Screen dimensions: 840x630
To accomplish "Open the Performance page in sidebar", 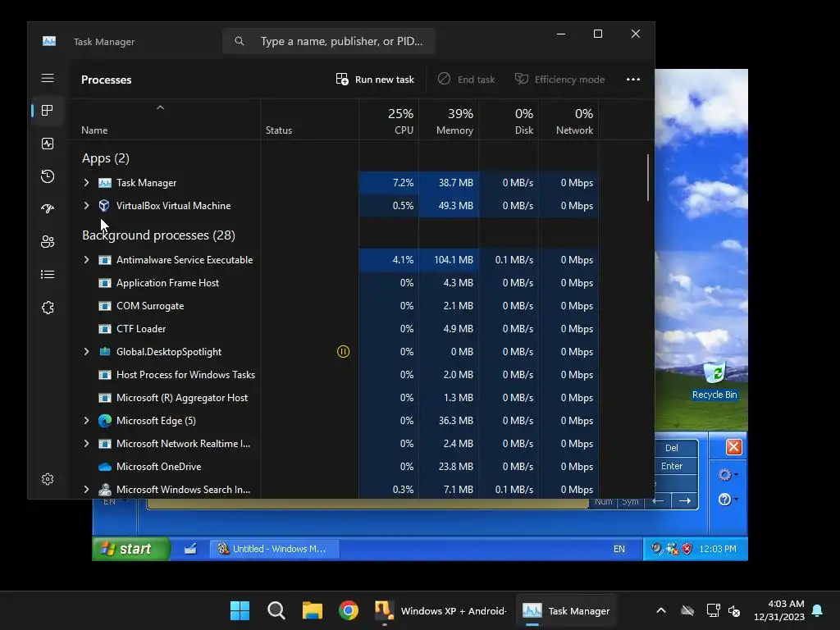I will pyautogui.click(x=48, y=144).
